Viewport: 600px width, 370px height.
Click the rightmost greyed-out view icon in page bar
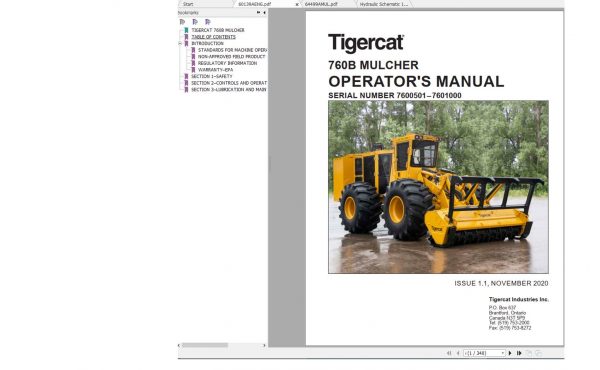click(x=538, y=353)
